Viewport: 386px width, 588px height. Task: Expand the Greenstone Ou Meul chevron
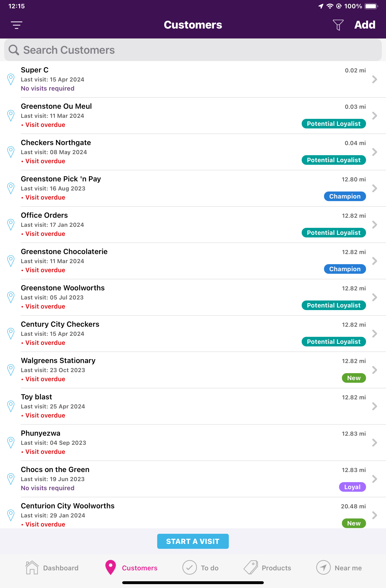pos(374,115)
